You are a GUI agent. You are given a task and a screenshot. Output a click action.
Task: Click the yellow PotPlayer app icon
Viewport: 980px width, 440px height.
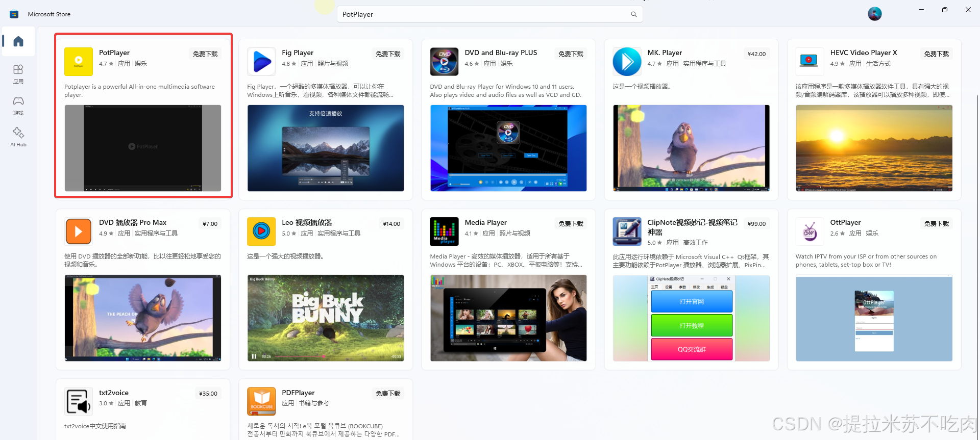pyautogui.click(x=79, y=62)
